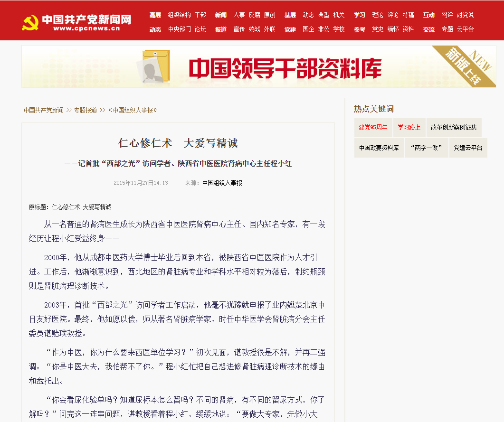Open the 干部 nav link

tap(200, 15)
